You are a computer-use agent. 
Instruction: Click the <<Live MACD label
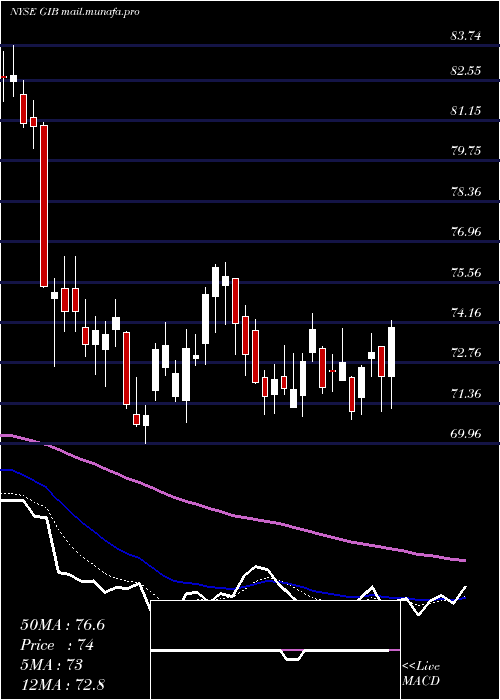click(421, 674)
